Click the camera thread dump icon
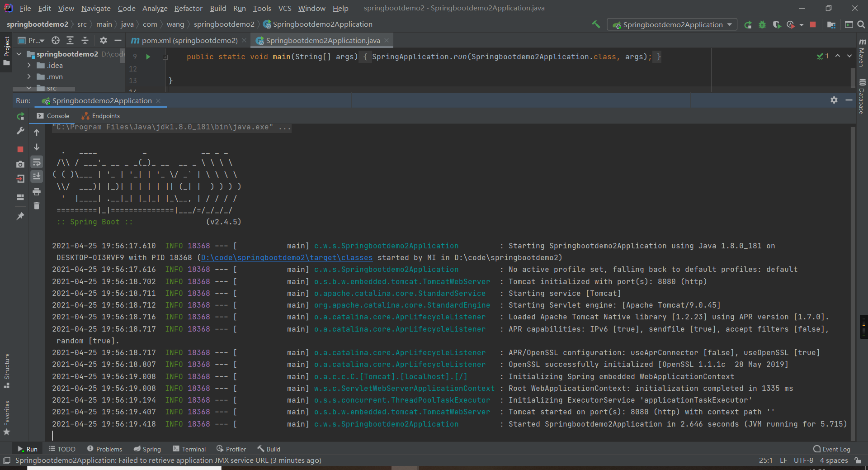 [x=20, y=164]
